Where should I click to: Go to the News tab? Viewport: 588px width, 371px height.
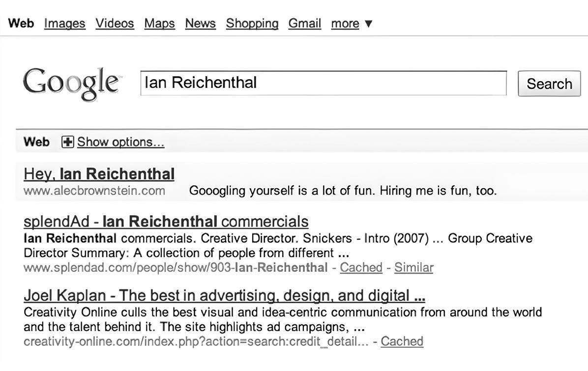coord(200,24)
